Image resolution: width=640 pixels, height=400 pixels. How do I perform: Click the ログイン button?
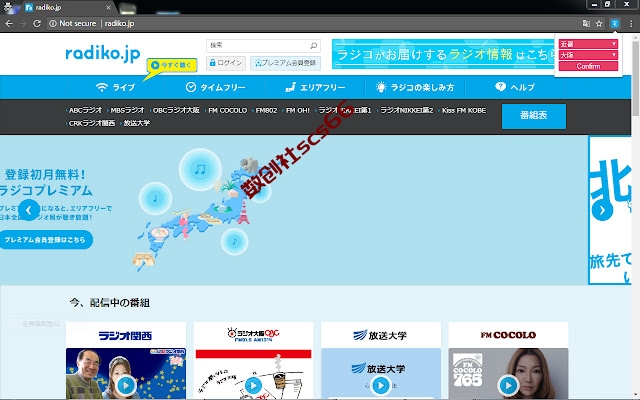[x=226, y=63]
